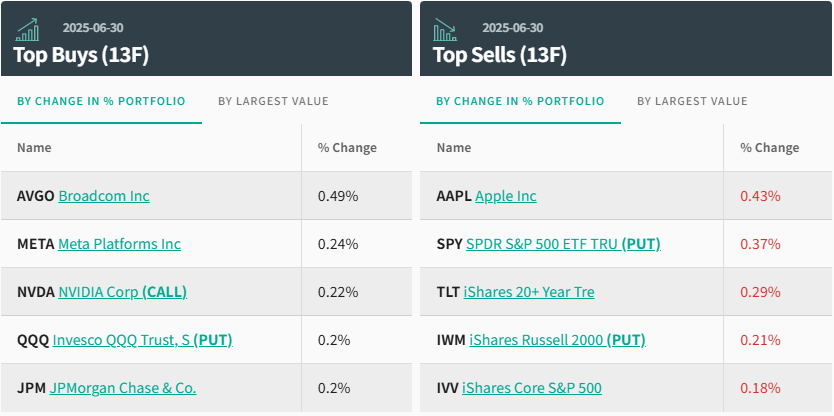834x416 pixels.
Task: Click the Top Buys rising chart icon
Action: (x=29, y=29)
